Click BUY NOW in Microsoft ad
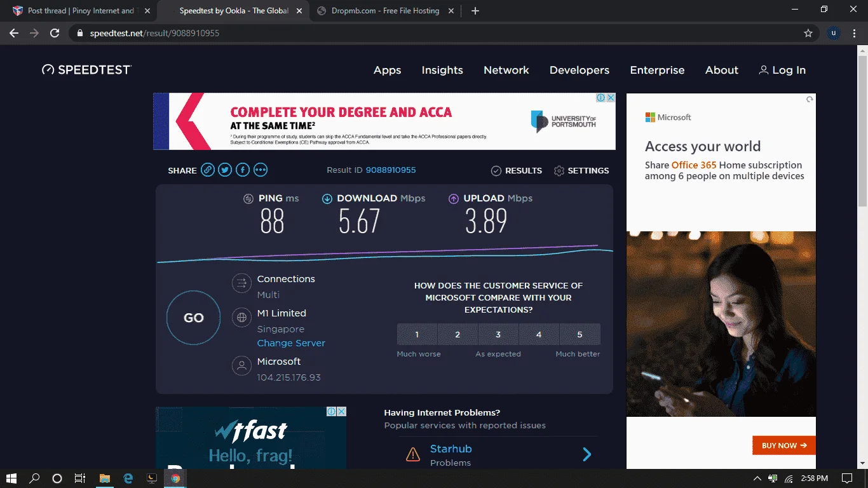Image resolution: width=868 pixels, height=488 pixels. click(784, 445)
